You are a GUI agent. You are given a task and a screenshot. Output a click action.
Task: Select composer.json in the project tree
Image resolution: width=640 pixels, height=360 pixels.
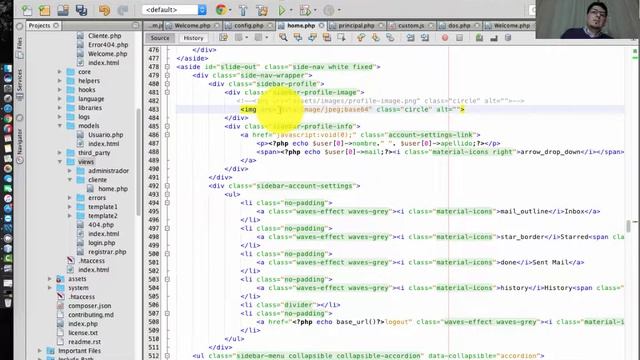(x=89, y=306)
